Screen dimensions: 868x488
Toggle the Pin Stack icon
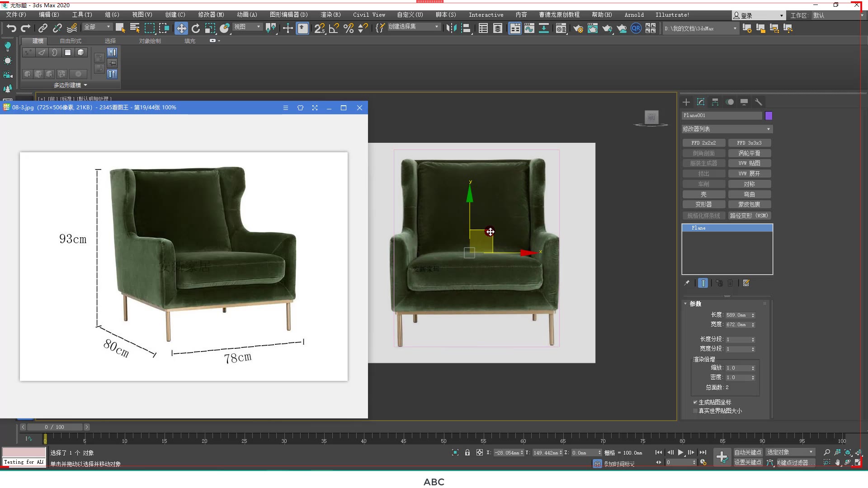(687, 283)
